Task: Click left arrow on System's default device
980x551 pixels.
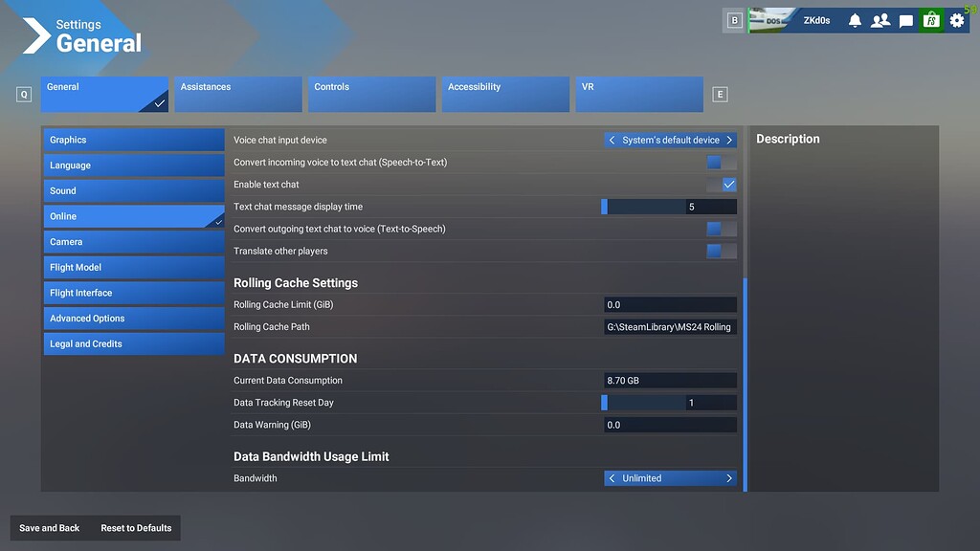Action: tap(612, 139)
